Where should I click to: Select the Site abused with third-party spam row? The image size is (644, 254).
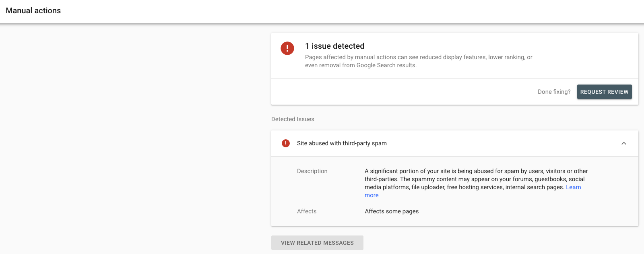click(x=455, y=143)
